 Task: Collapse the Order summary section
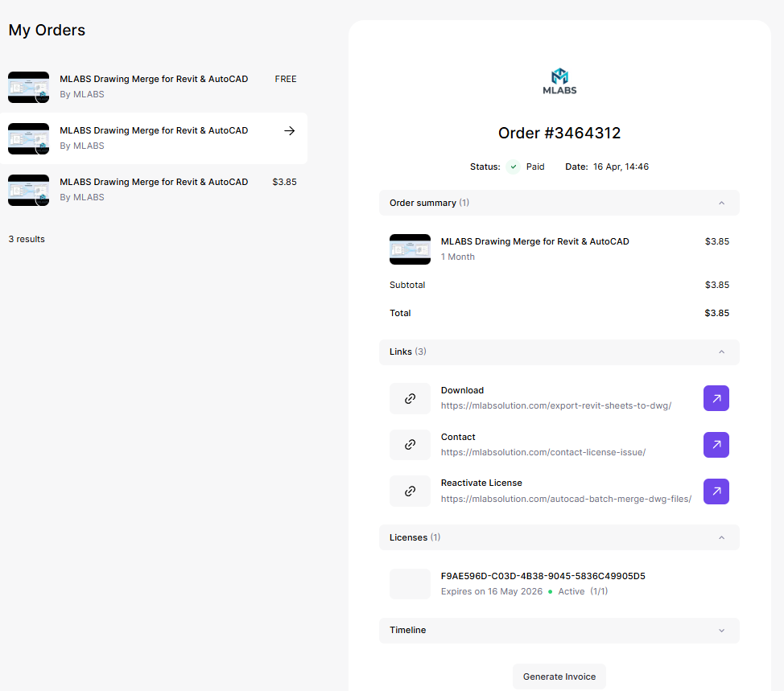tap(721, 203)
